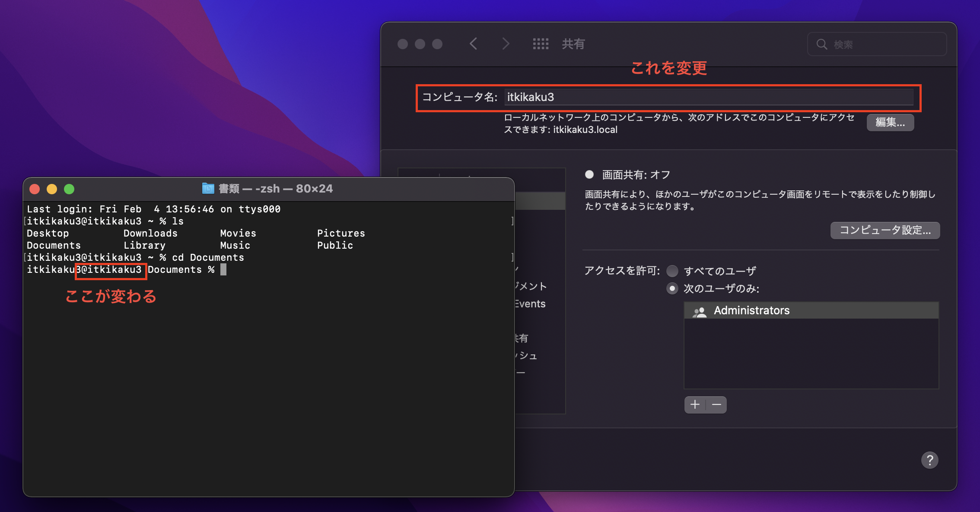Click in the コンピュータ名 text field

[709, 97]
